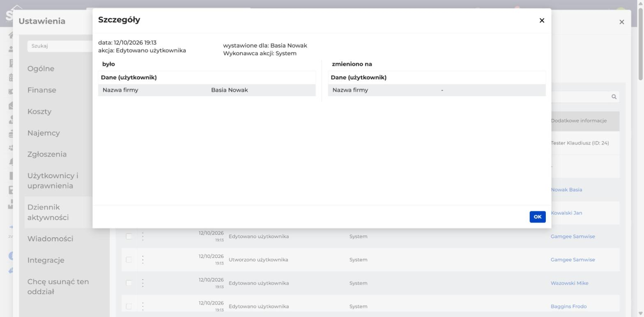Image resolution: width=644 pixels, height=317 pixels.
Task: Open three-dot menu of Utworzono Gamgee Samwise row
Action: coord(143,260)
